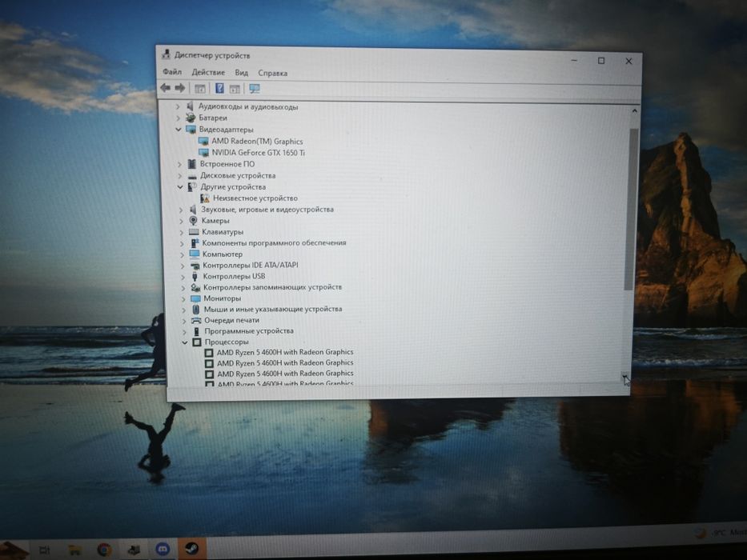Click the scrollbar down arrow in device list
This screenshot has height=560, width=747.
tap(625, 377)
